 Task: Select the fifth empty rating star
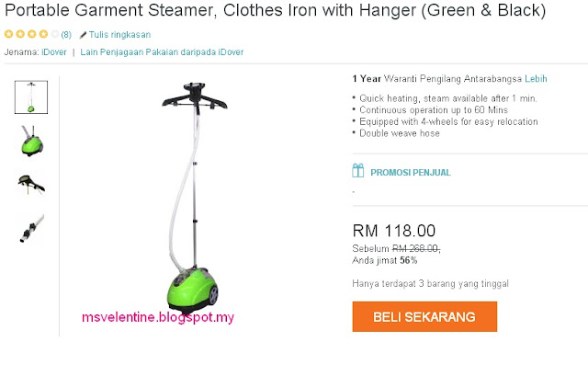tap(55, 34)
